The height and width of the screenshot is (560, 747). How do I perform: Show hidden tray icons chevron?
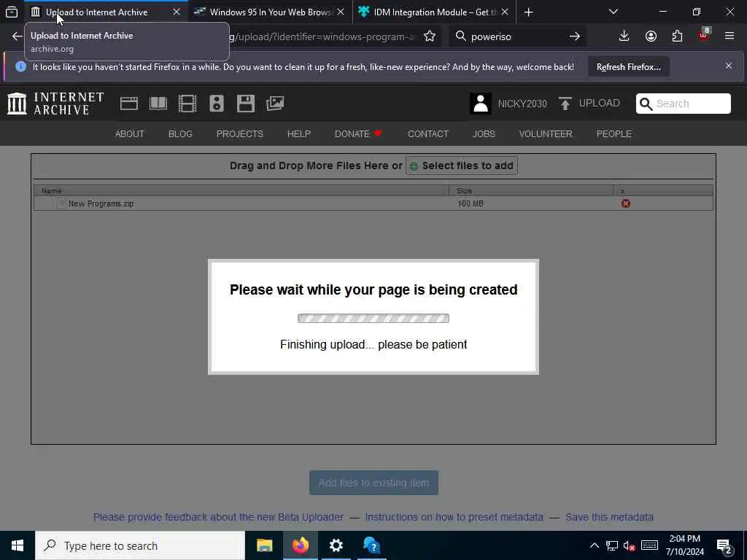(594, 545)
